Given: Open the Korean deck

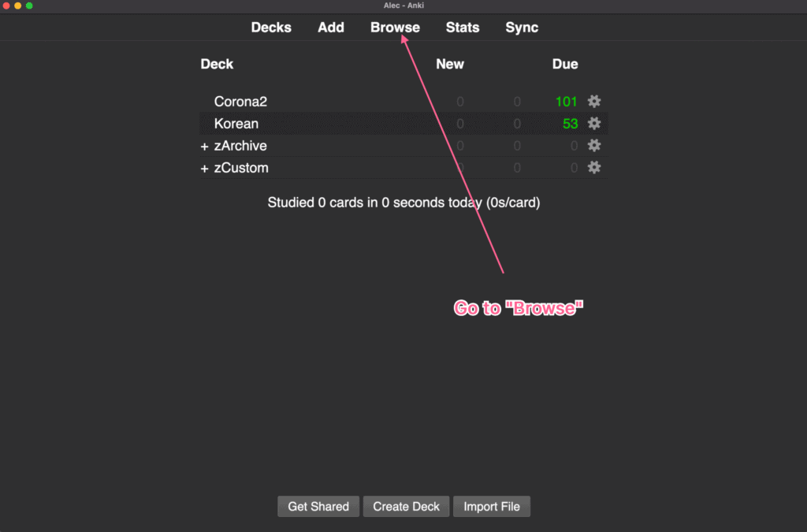Looking at the screenshot, I should tap(236, 124).
